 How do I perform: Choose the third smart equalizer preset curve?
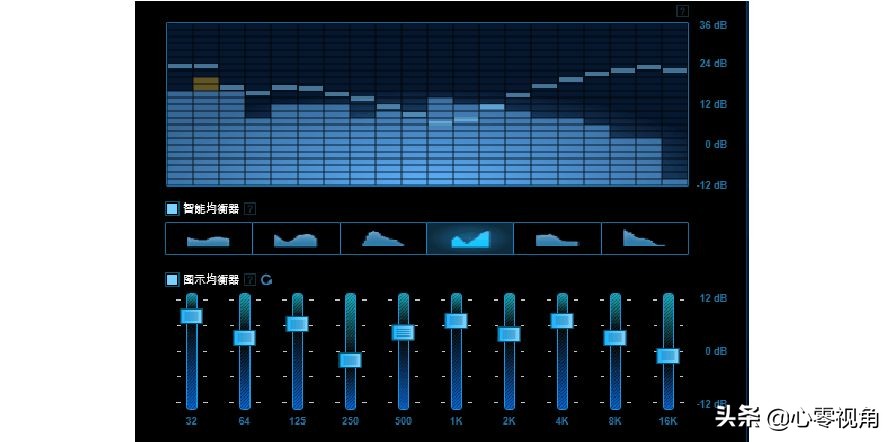click(x=383, y=238)
